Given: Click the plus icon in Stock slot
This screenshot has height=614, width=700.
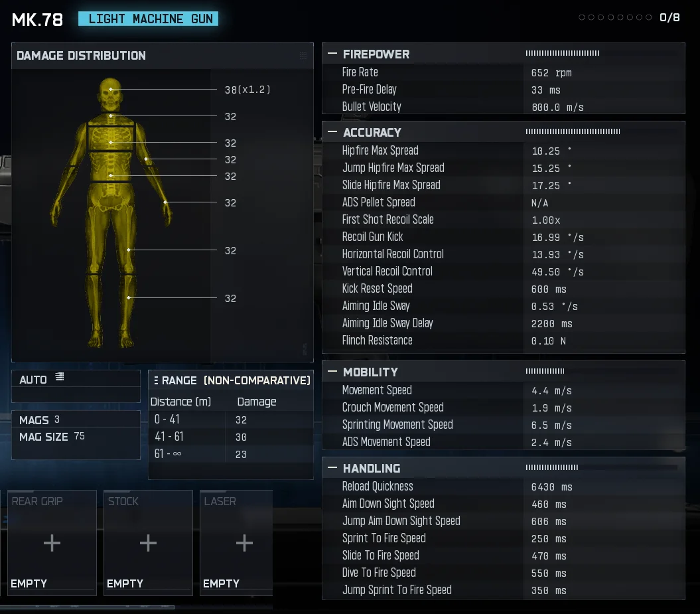Looking at the screenshot, I should (x=148, y=543).
